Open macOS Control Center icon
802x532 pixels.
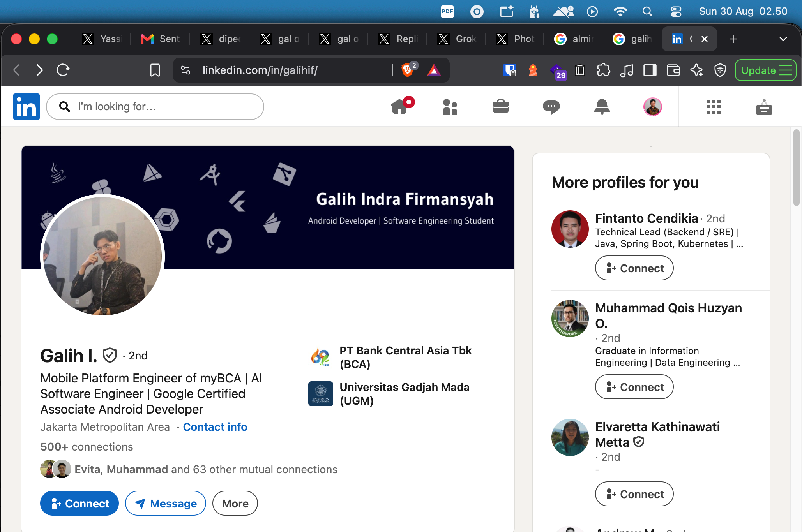pos(676,12)
